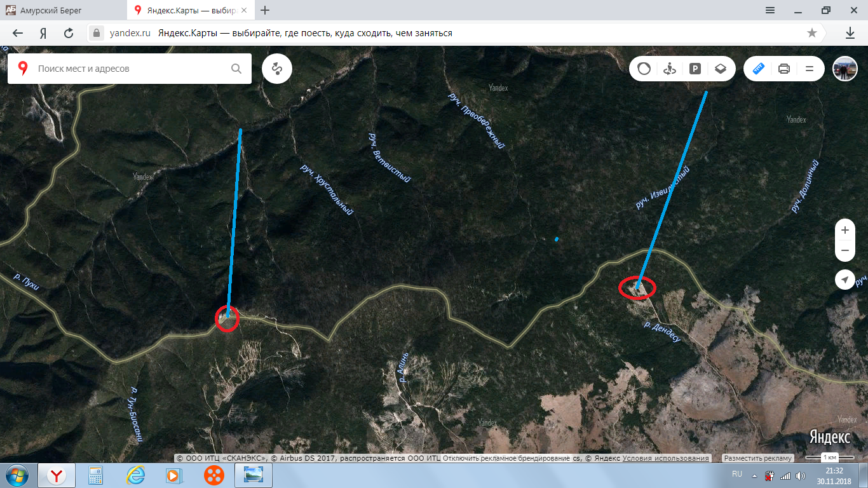
Task: Open the map layers selector
Action: (720, 69)
